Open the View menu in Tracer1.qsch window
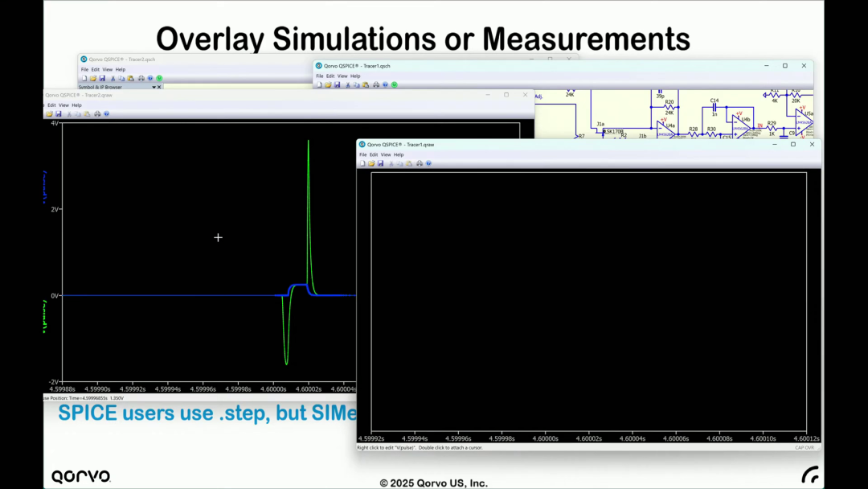868x489 pixels. pyautogui.click(x=342, y=76)
